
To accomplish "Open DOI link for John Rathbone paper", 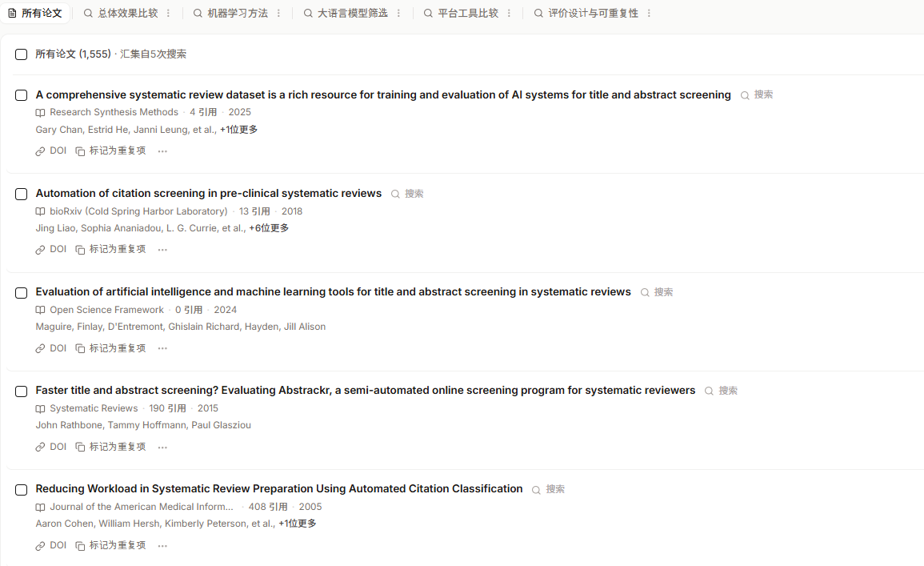I will 50,447.
